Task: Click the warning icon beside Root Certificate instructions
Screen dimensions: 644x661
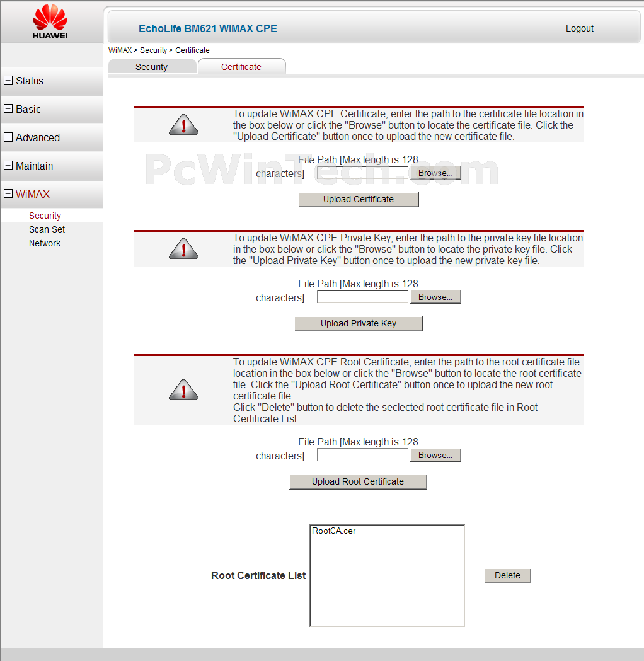Action: click(183, 390)
